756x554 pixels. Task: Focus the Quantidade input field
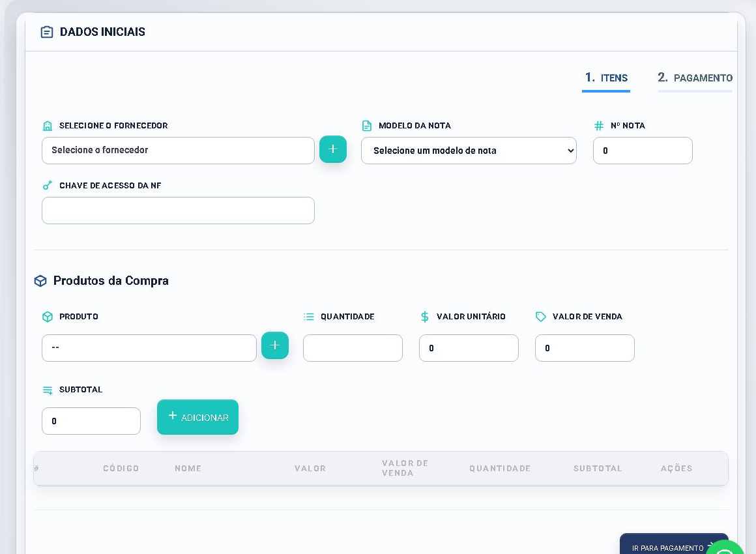pos(353,347)
